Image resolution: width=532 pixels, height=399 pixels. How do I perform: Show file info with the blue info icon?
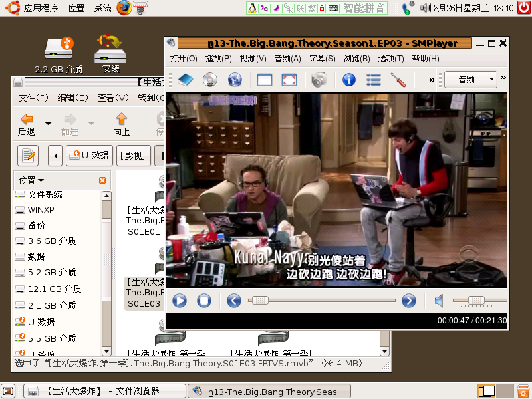point(348,80)
